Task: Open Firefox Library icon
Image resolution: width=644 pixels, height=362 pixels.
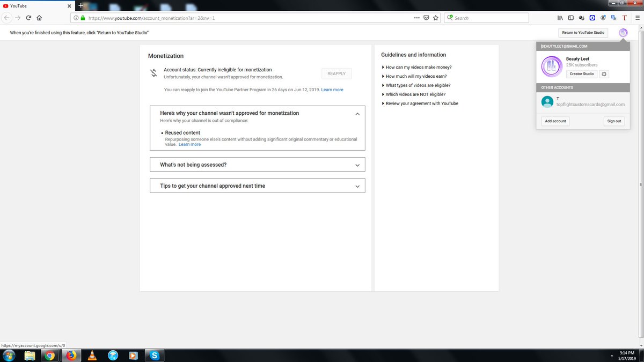Action: [x=560, y=18]
